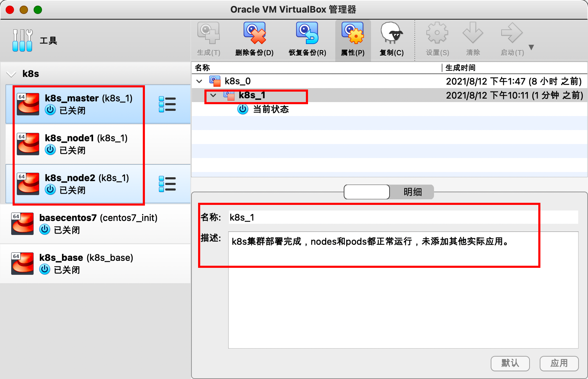Click the basecentos7 OS icon
Viewport: 588px width, 379px height.
(x=22, y=224)
